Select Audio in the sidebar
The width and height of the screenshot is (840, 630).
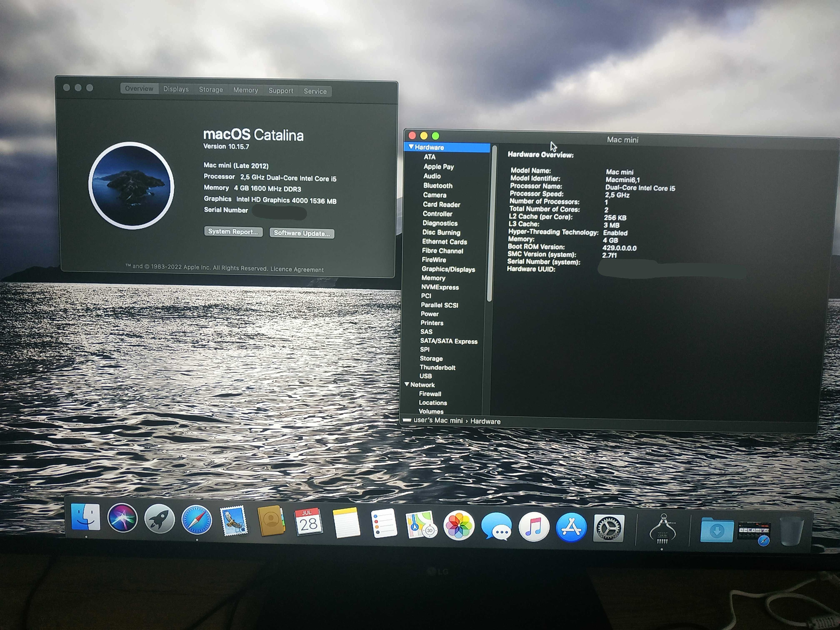(432, 176)
